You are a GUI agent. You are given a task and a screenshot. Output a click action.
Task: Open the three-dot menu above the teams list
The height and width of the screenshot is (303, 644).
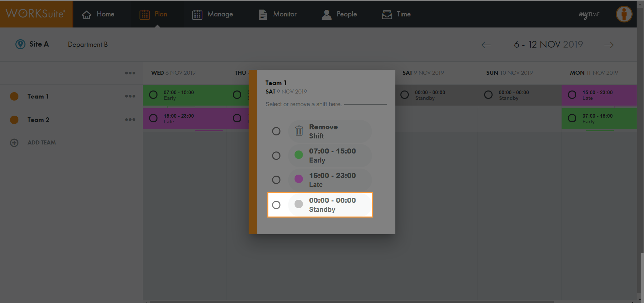click(x=130, y=73)
